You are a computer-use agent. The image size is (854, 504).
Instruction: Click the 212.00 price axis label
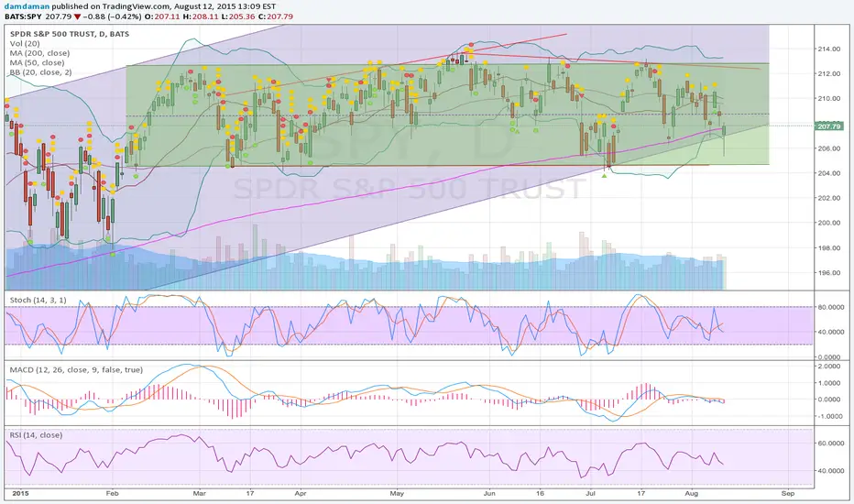click(829, 73)
